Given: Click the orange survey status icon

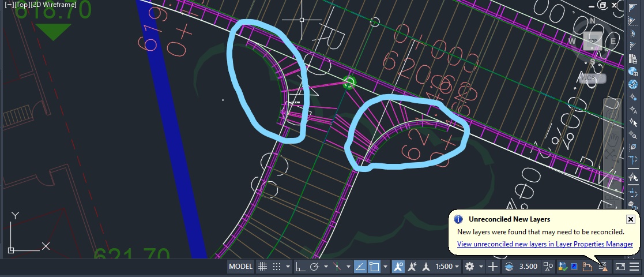Looking at the screenshot, I should (587, 267).
